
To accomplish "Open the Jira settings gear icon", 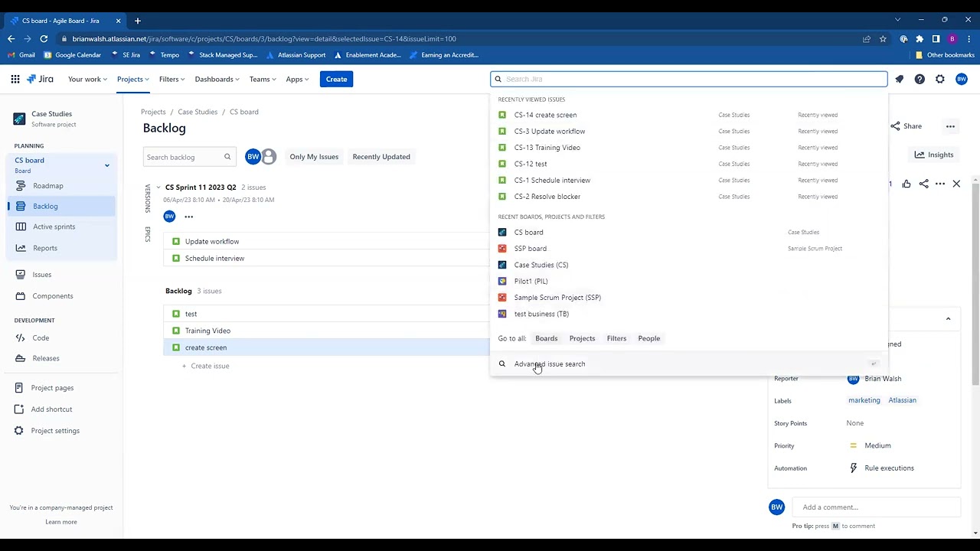I will point(940,79).
